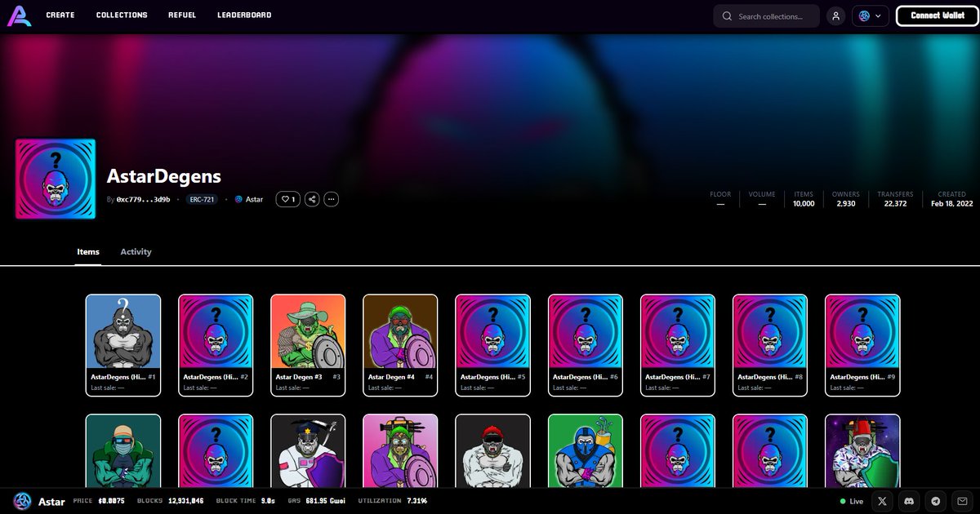Click the utilization value 7.31%
The image size is (980, 514).
(416, 501)
